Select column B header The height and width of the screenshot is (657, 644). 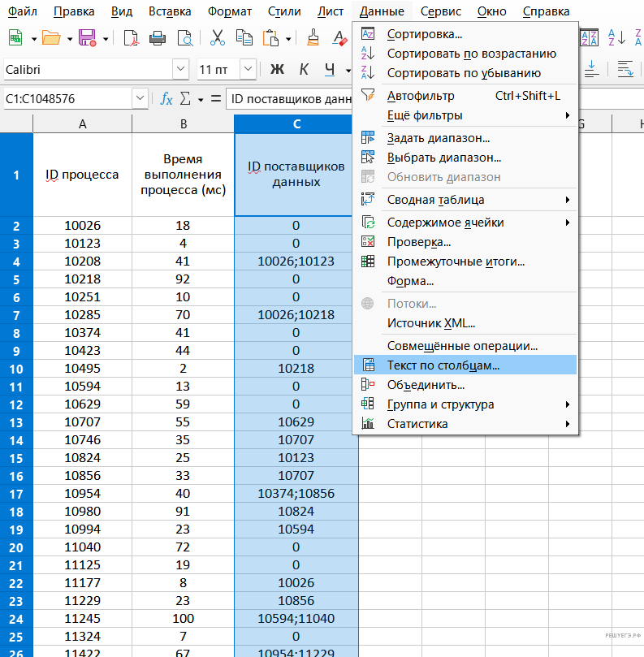tap(183, 124)
